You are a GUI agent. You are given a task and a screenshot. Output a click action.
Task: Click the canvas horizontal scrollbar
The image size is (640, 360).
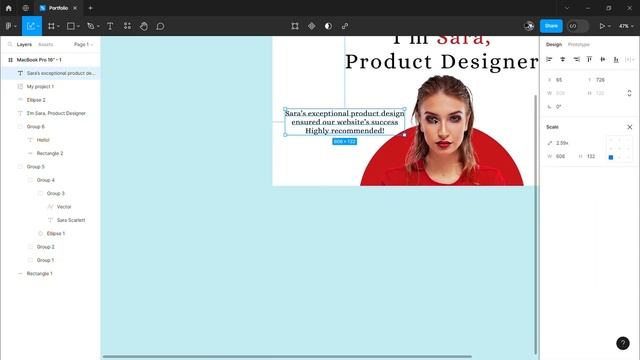click(287, 356)
